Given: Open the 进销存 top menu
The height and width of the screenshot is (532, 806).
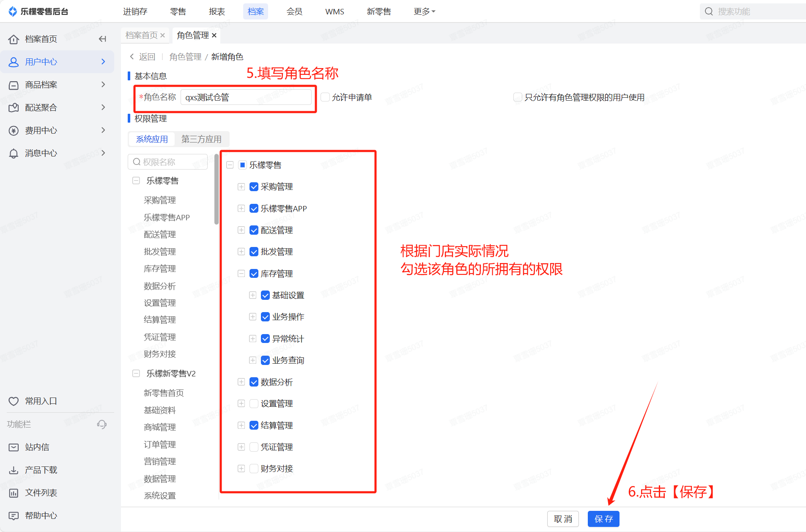Looking at the screenshot, I should (x=135, y=11).
